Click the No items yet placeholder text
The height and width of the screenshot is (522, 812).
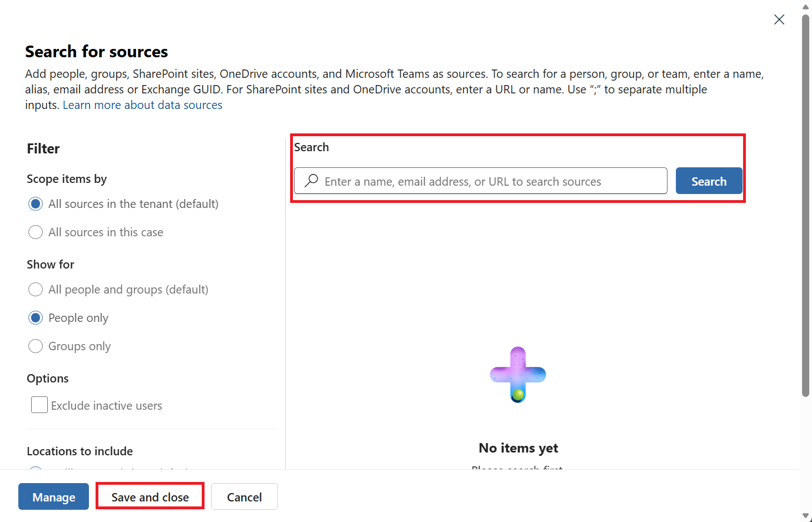pyautogui.click(x=519, y=448)
